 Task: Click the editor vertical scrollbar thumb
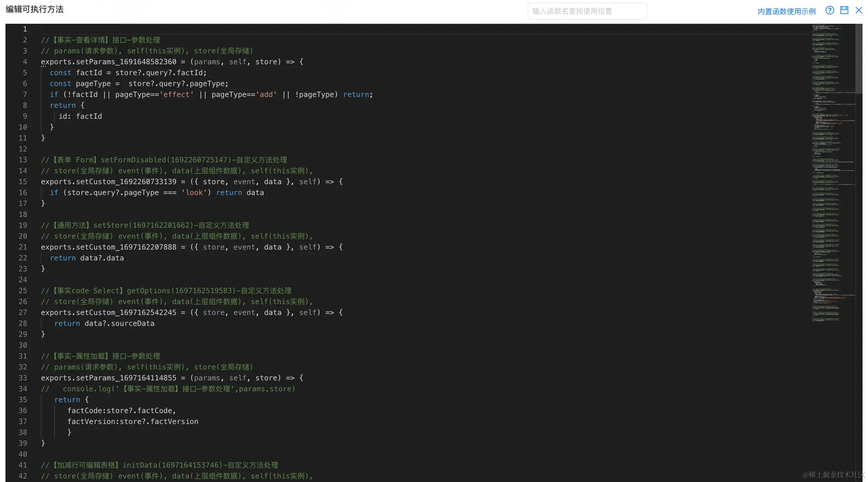click(859, 58)
